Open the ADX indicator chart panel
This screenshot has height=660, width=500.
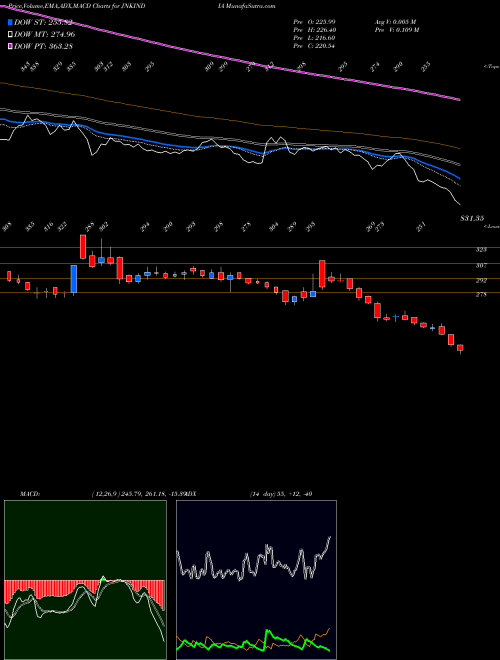(x=256, y=580)
